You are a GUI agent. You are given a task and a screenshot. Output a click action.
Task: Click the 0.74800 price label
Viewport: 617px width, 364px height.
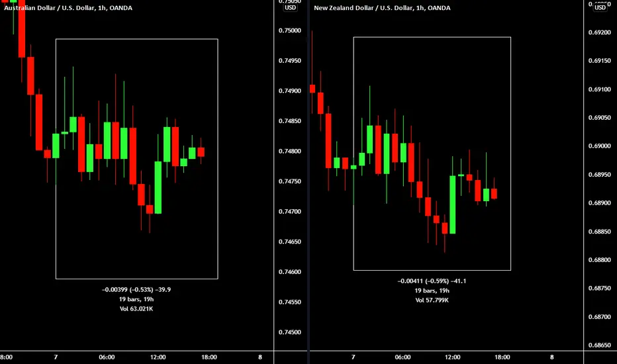click(x=289, y=152)
